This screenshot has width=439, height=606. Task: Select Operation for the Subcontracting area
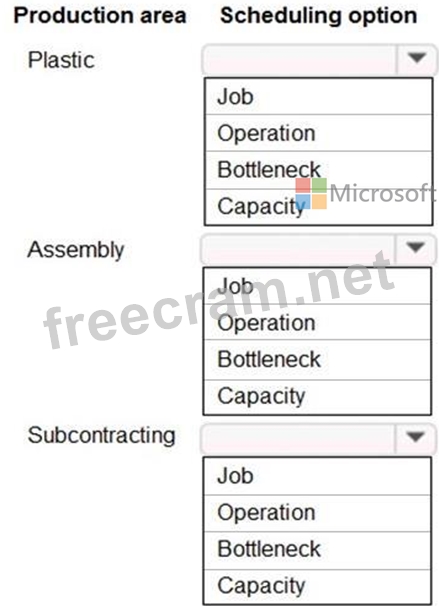tap(318, 513)
